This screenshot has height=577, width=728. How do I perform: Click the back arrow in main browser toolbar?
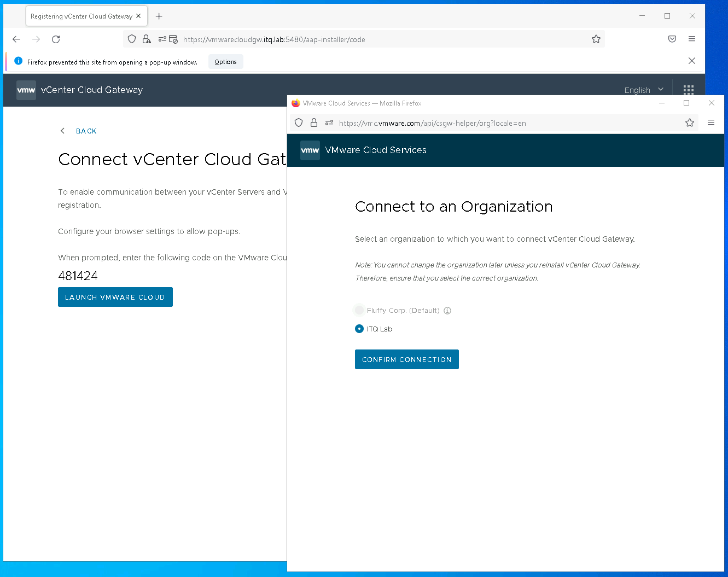point(16,39)
